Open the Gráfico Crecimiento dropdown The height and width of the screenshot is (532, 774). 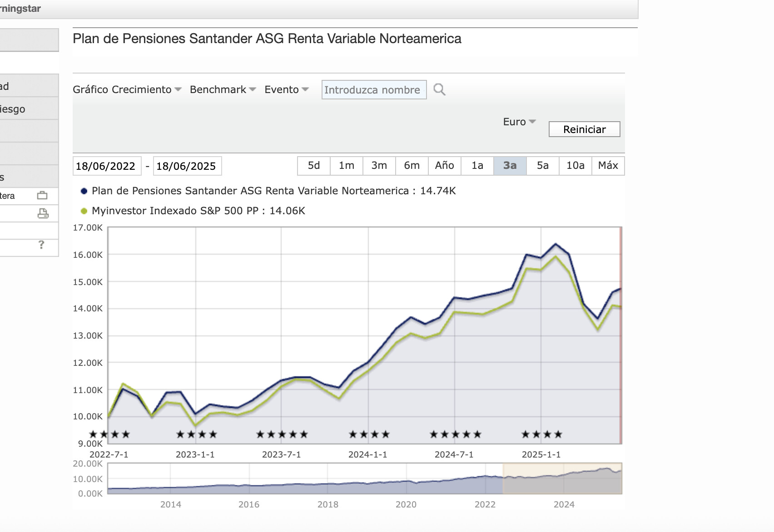coord(127,89)
